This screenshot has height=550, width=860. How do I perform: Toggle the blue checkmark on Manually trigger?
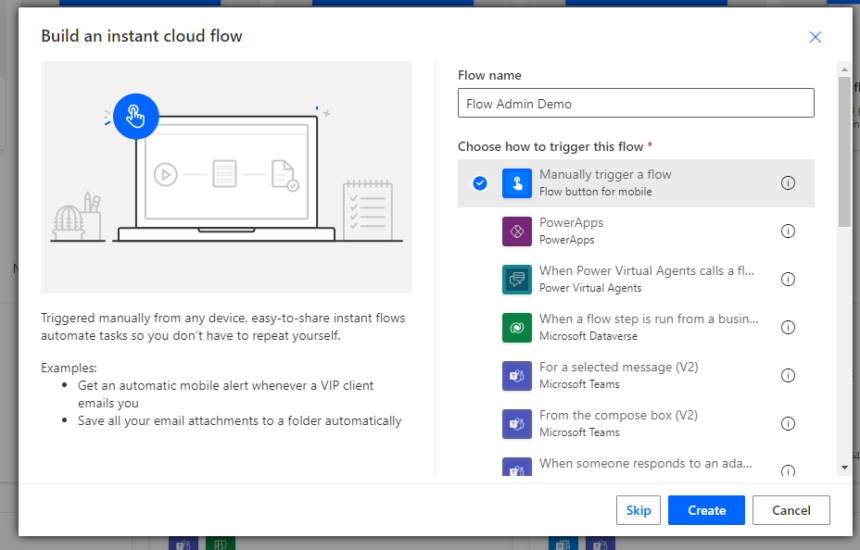pos(480,183)
